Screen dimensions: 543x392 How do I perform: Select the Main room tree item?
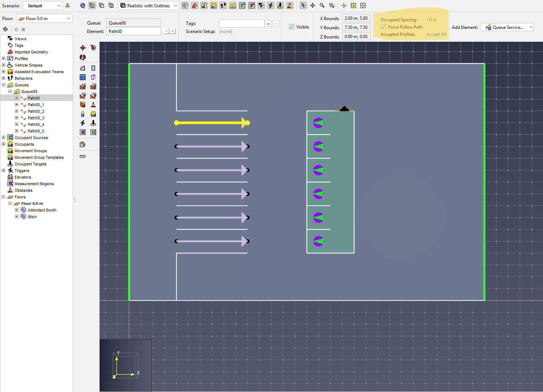[32, 217]
